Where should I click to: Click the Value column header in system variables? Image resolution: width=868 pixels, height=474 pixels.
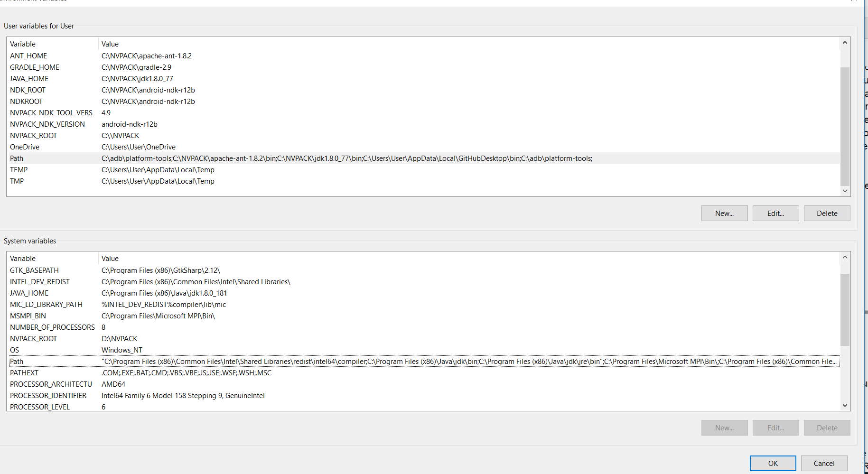tap(110, 258)
